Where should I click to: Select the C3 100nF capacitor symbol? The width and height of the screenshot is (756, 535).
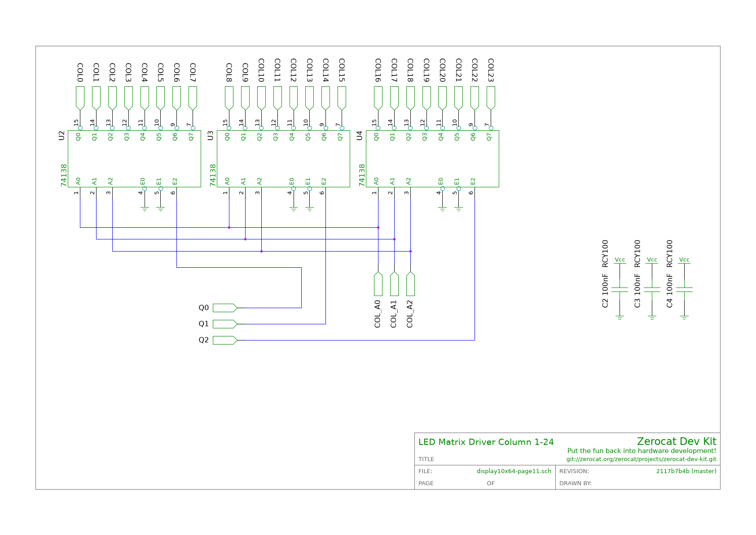(x=652, y=290)
